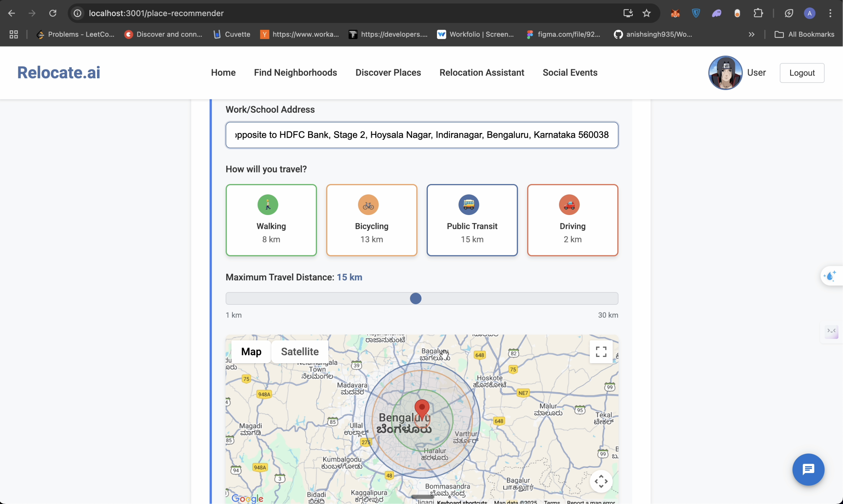Open Phantom purple ghost extension
Image resolution: width=843 pixels, height=504 pixels.
(x=716, y=13)
